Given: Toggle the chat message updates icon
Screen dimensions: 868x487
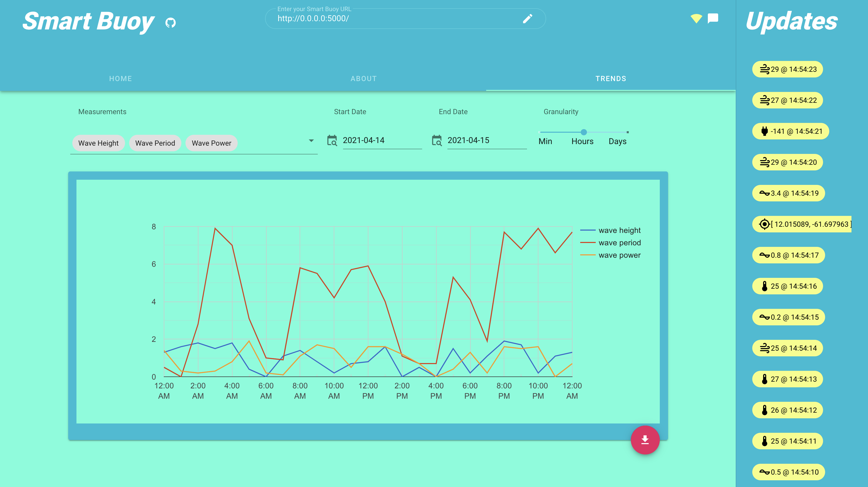Looking at the screenshot, I should [713, 18].
